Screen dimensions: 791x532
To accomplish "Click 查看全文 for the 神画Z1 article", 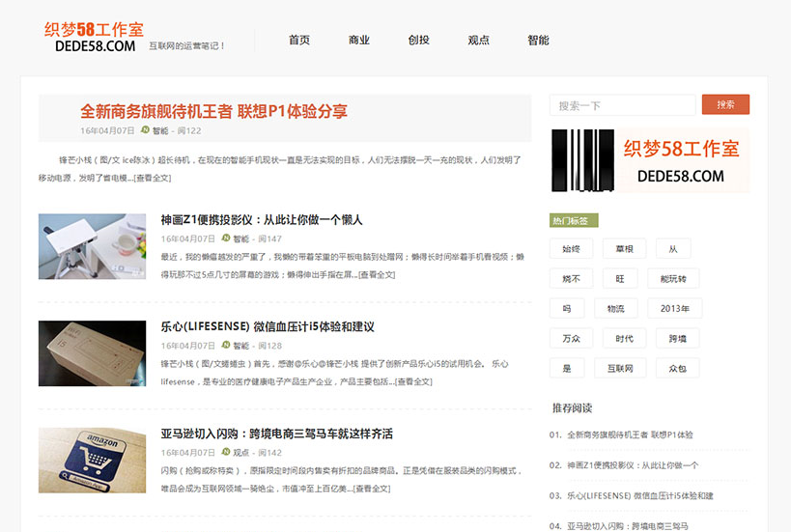I will point(377,275).
